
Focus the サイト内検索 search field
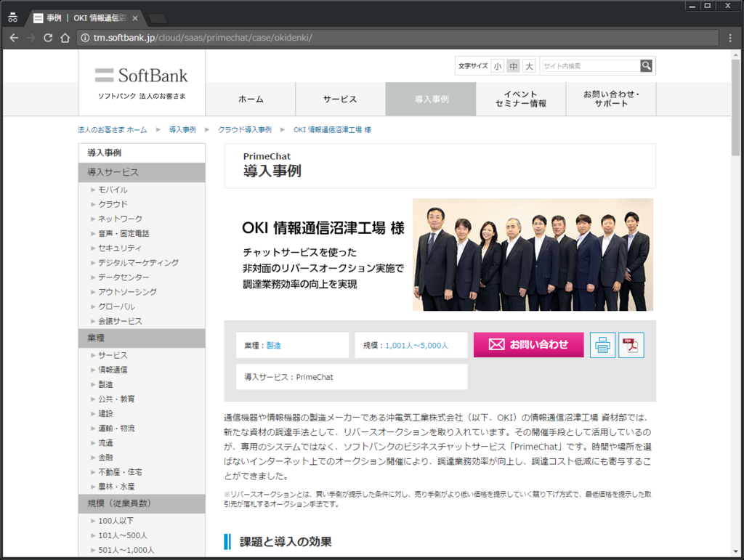coord(590,66)
